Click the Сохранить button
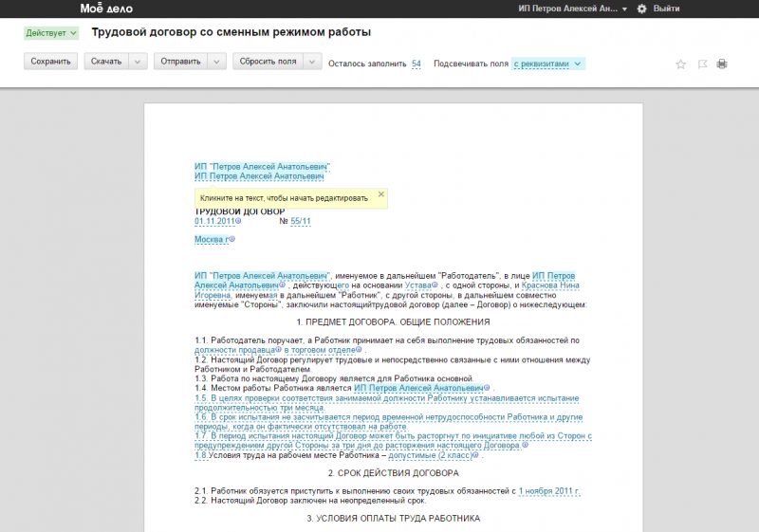The image size is (759, 532). point(50,62)
